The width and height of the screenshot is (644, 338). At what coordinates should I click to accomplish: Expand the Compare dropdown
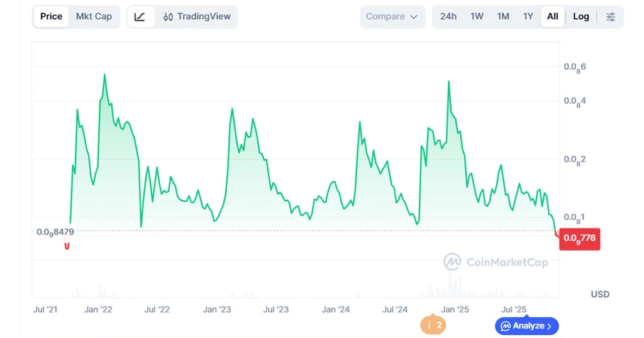tap(391, 17)
